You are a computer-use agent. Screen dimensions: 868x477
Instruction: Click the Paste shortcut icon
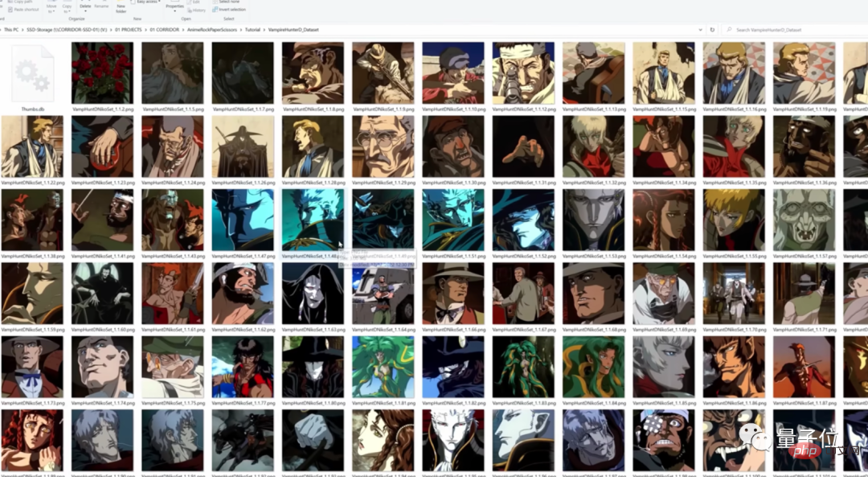(x=24, y=10)
